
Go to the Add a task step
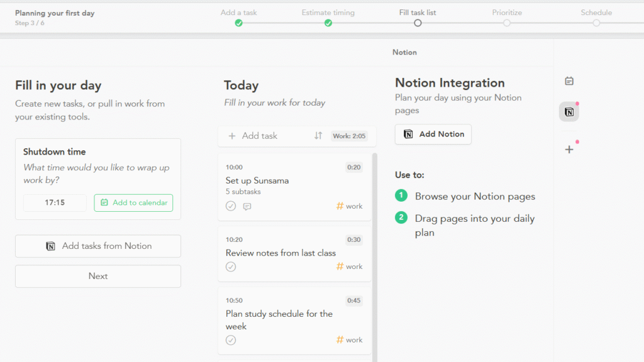pyautogui.click(x=238, y=18)
